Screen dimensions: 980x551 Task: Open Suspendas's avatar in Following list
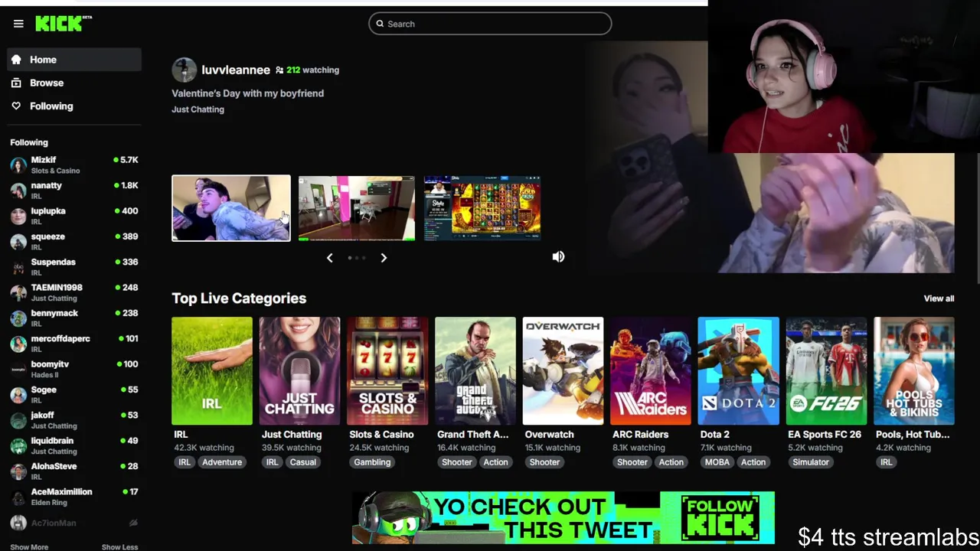click(18, 267)
